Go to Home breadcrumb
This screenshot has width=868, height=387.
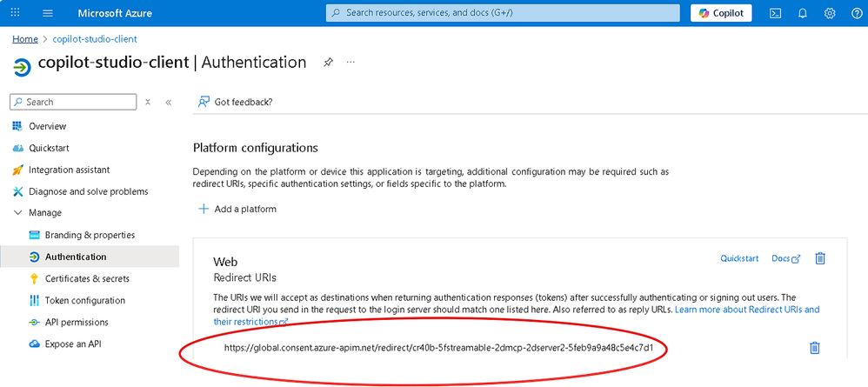pyautogui.click(x=25, y=39)
